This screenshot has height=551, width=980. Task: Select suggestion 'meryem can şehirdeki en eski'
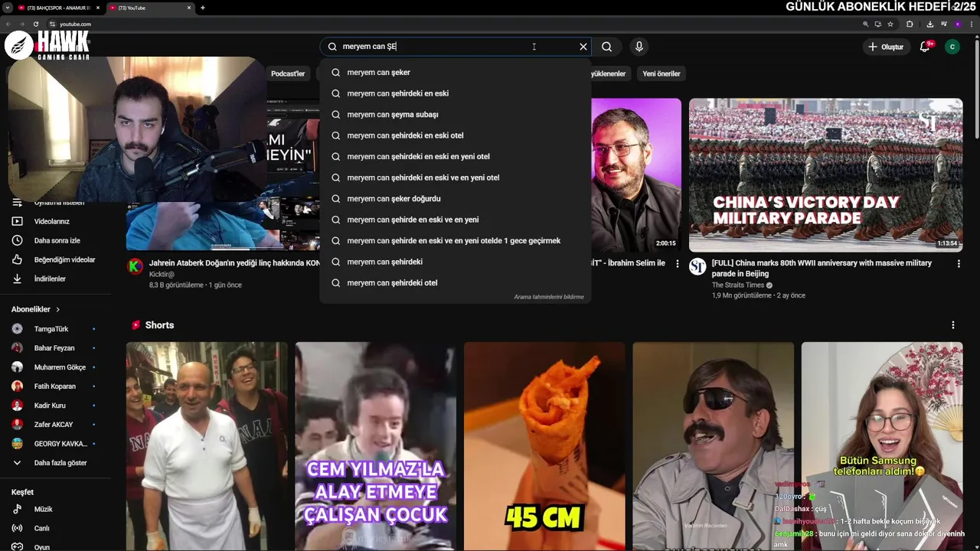[456, 93]
